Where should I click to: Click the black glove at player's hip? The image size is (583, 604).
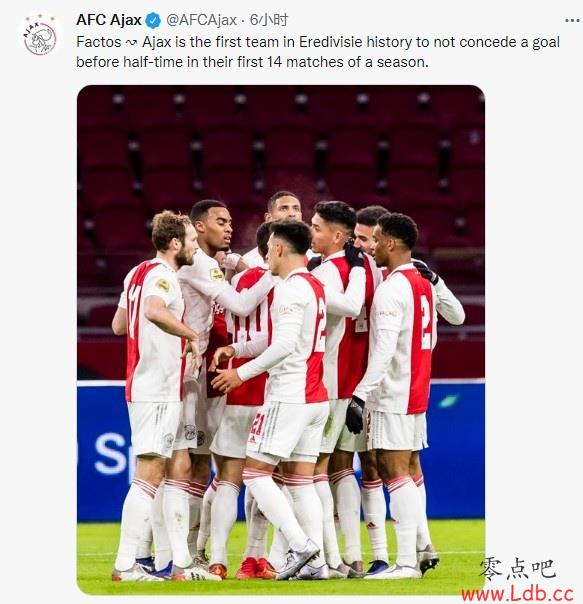point(355,415)
